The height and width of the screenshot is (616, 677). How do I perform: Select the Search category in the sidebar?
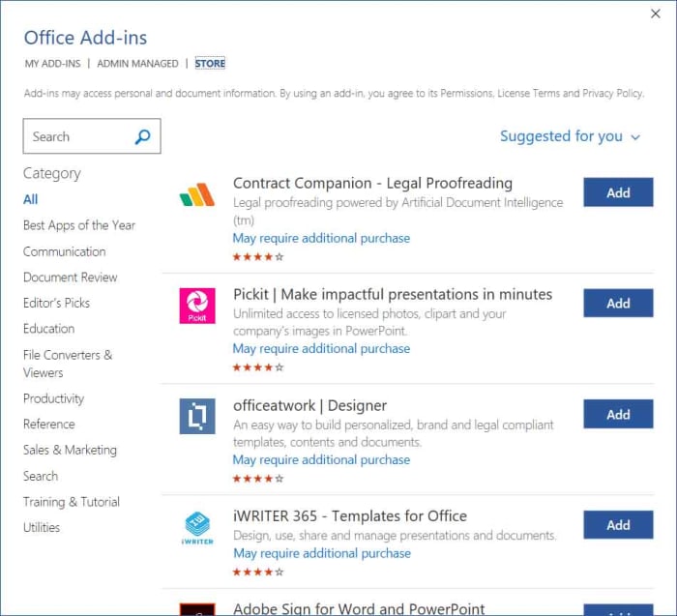pyautogui.click(x=41, y=476)
